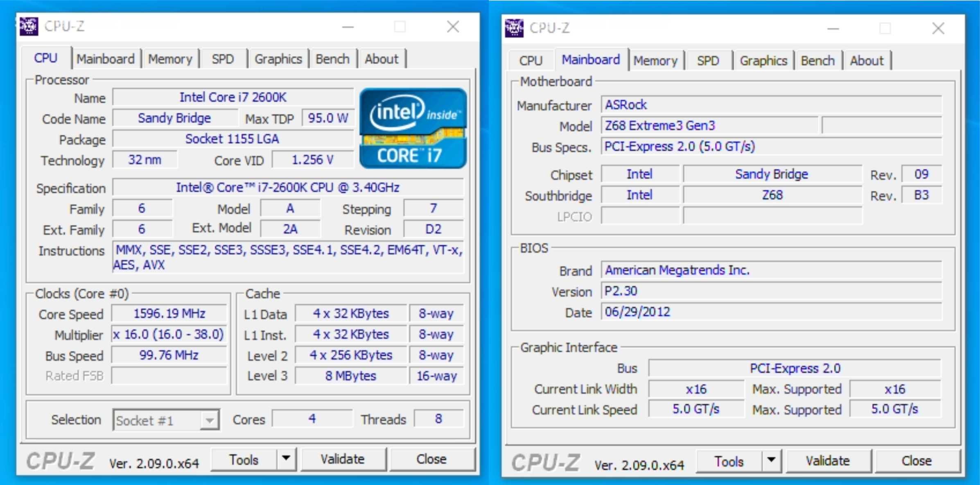Open the About tab in left CPU-Z window

pyautogui.click(x=382, y=59)
